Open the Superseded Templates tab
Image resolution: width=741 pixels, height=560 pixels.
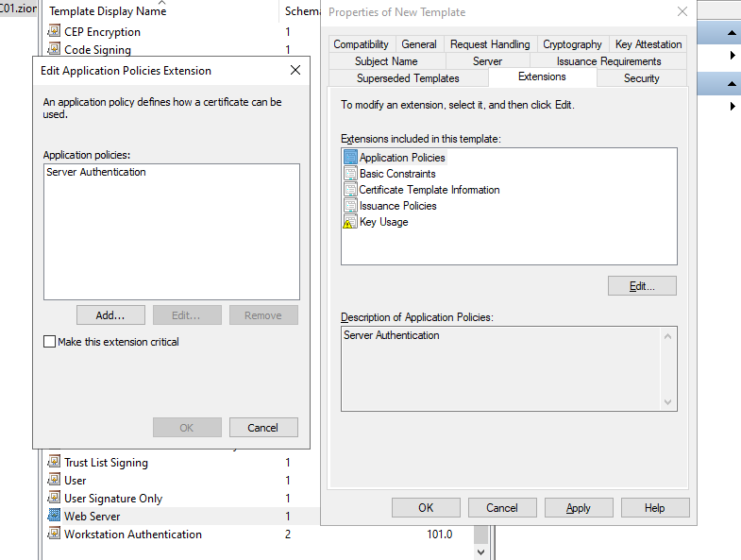pyautogui.click(x=408, y=78)
